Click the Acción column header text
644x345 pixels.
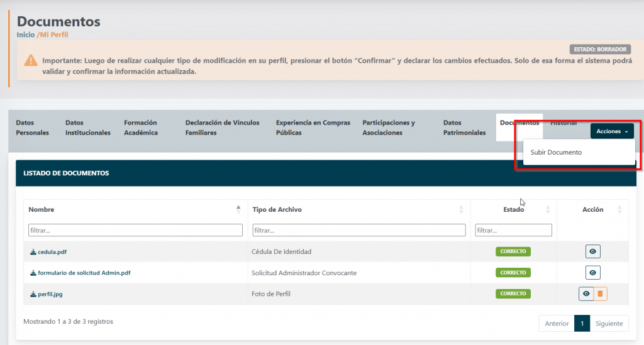click(x=592, y=210)
